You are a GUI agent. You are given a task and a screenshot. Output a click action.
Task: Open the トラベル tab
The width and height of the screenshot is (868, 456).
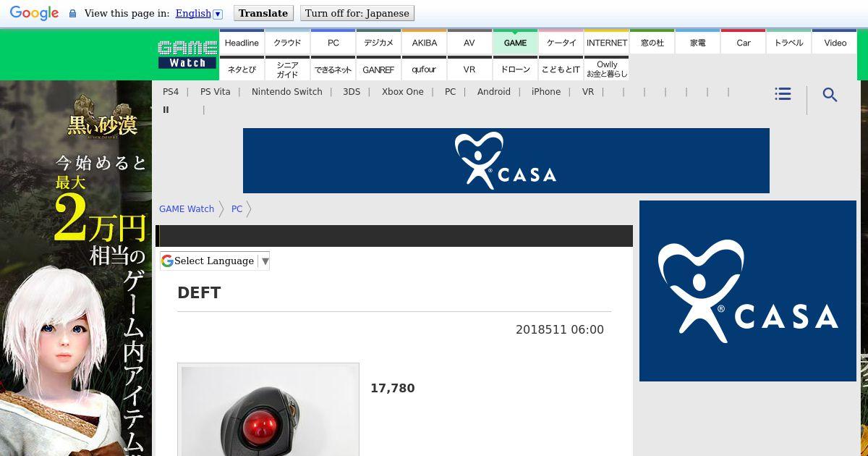(x=788, y=43)
